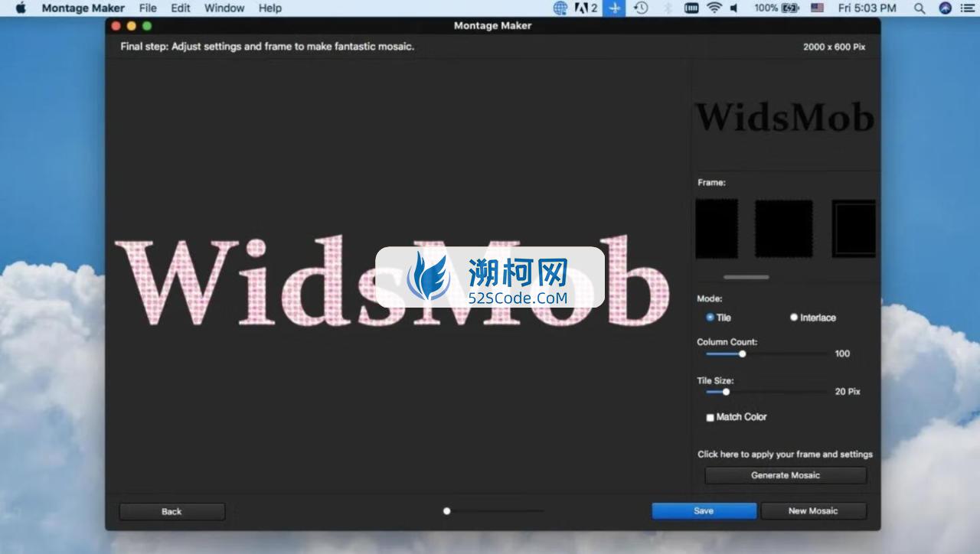This screenshot has height=554, width=980.
Task: Enable the Match Color checkbox
Action: (x=710, y=418)
